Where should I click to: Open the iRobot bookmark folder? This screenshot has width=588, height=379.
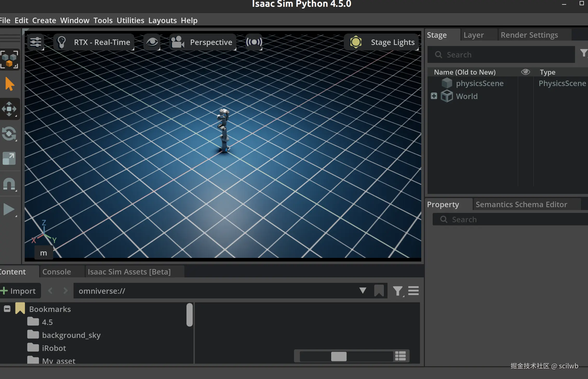coord(54,348)
